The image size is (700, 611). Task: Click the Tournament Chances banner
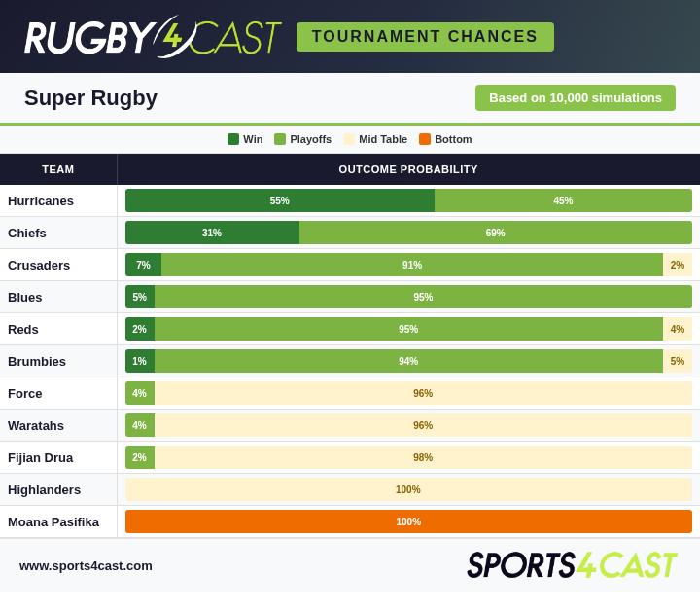(x=425, y=37)
